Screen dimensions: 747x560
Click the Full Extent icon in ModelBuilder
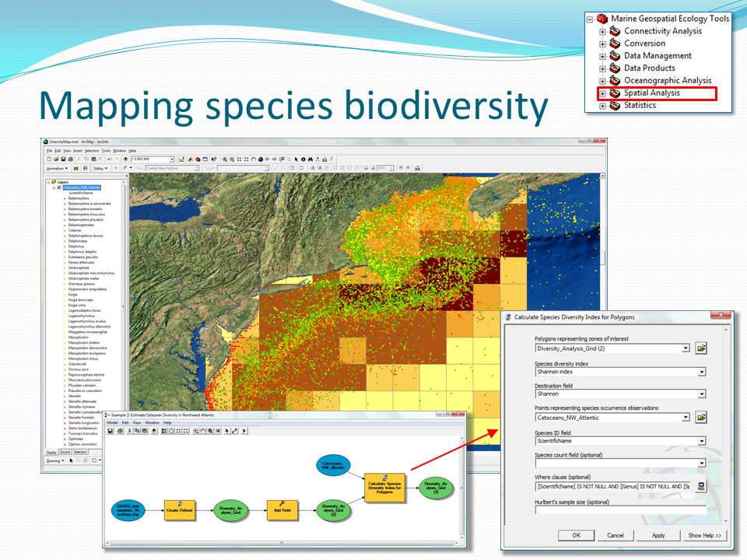tap(171, 431)
